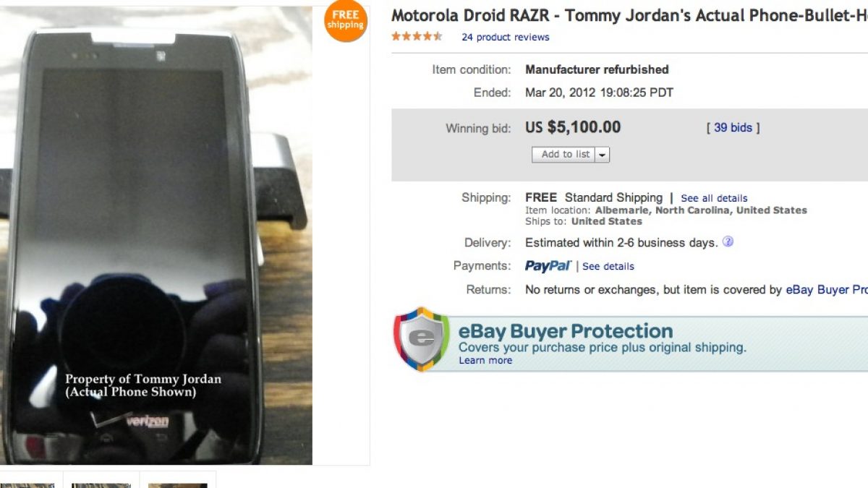
Task: Open the 24 product reviews link
Action: tap(505, 37)
